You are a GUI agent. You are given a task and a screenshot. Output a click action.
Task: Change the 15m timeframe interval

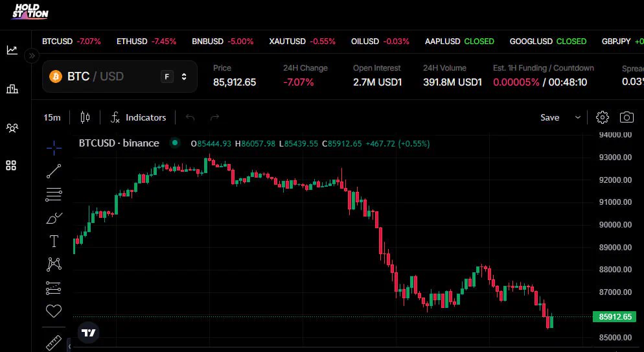(x=52, y=117)
